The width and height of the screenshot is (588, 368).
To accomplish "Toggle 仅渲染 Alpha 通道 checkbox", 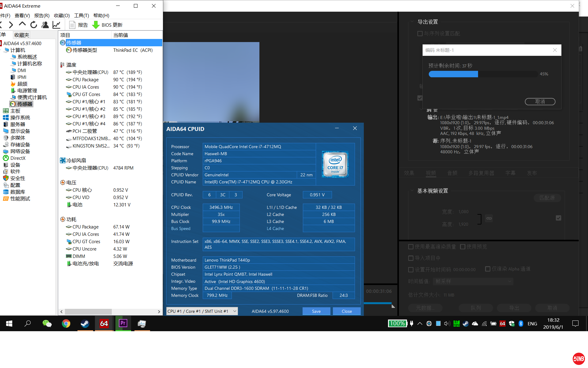I will (488, 269).
